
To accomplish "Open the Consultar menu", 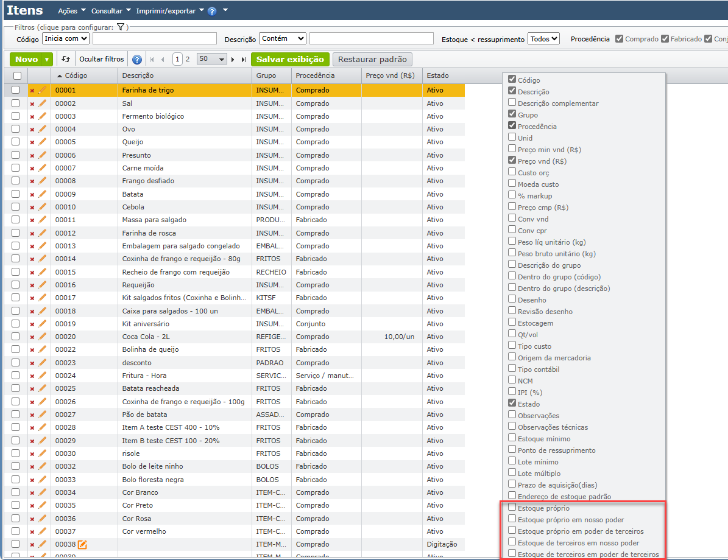I will (x=111, y=11).
